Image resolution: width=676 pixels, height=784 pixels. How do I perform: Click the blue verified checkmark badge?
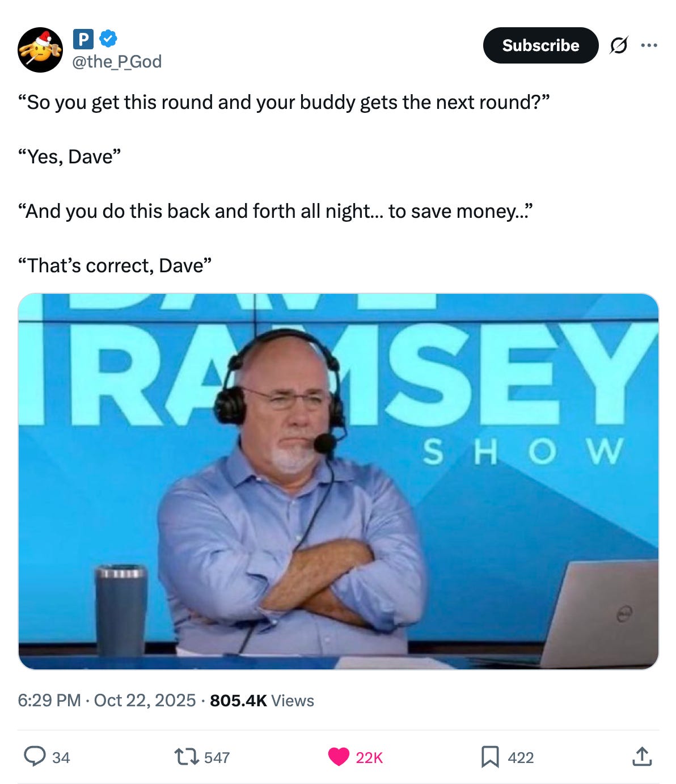108,39
